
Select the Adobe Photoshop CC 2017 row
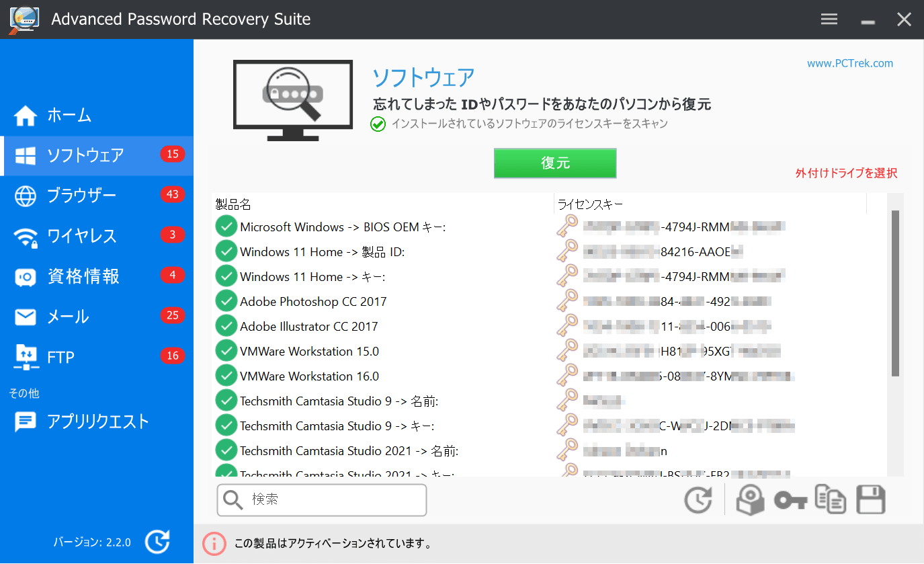pos(549,302)
